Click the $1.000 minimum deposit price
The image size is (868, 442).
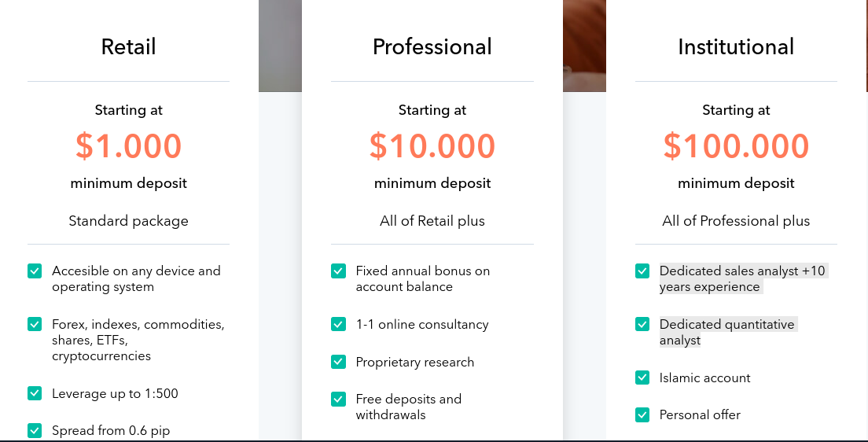(128, 145)
